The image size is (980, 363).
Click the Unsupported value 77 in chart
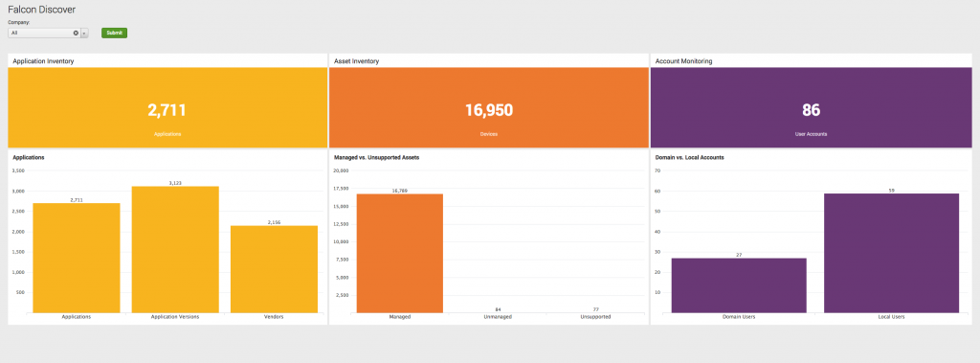coord(596,309)
